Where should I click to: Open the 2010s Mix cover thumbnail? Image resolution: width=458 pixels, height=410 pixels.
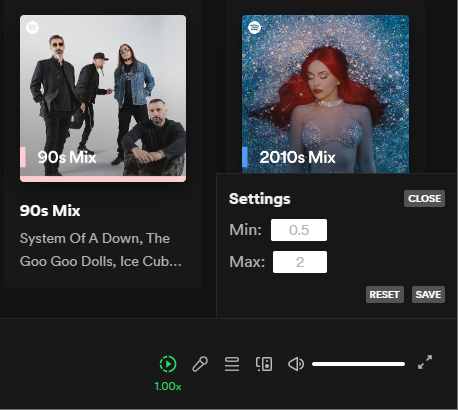(325, 94)
